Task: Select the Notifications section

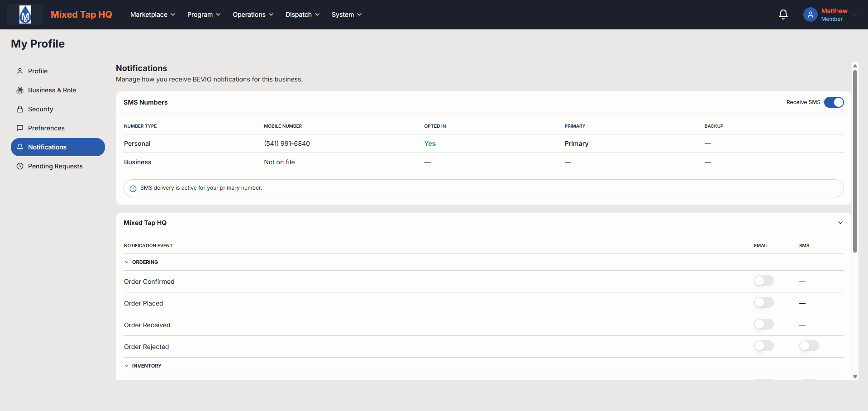Action: point(58,147)
